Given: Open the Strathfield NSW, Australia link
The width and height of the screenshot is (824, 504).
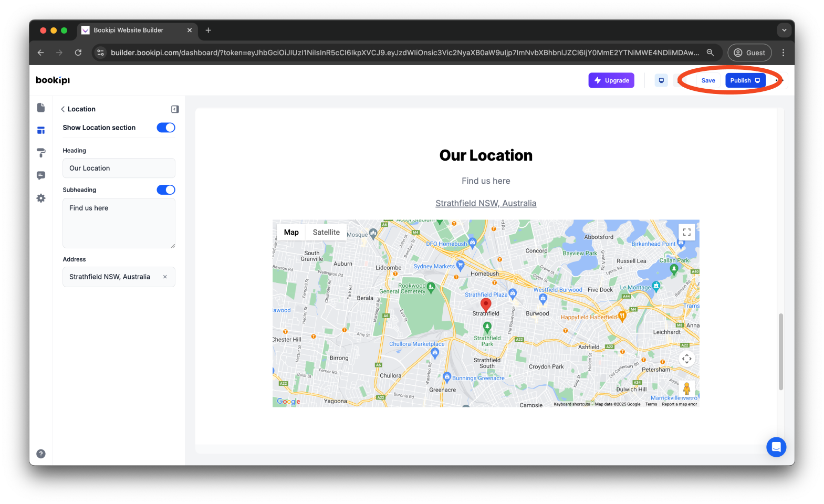Looking at the screenshot, I should [486, 203].
